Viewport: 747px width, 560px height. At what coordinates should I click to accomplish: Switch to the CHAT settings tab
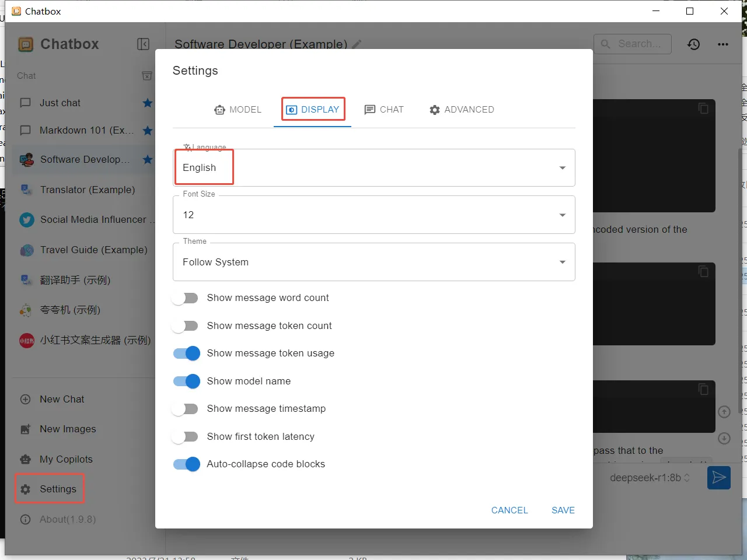click(x=384, y=110)
